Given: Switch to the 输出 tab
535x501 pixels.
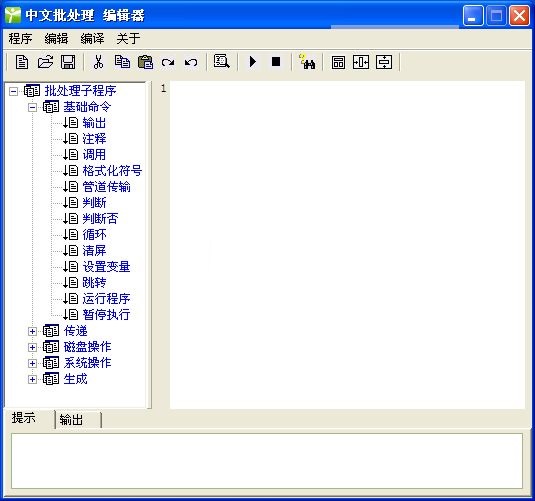Looking at the screenshot, I should pyautogui.click(x=72, y=419).
